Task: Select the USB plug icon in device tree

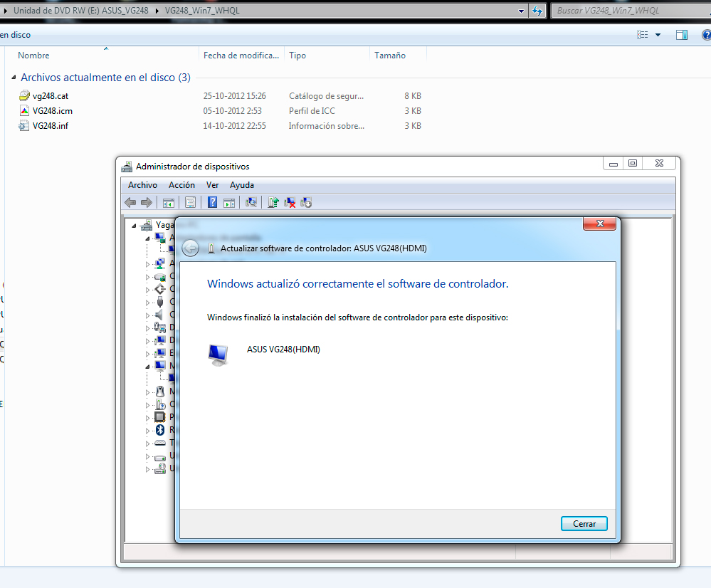Action: click(160, 302)
